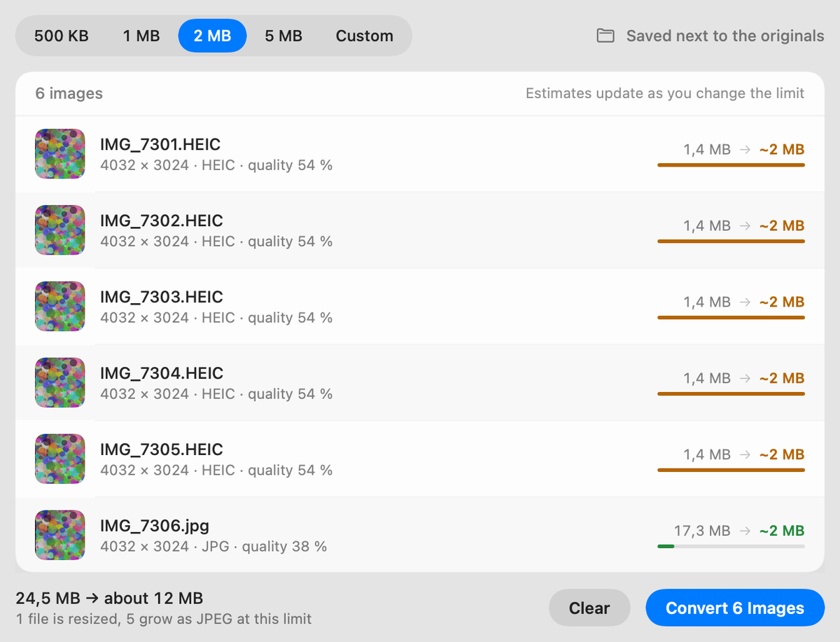Click the size bar for IMG_7302.HEIC

(731, 242)
